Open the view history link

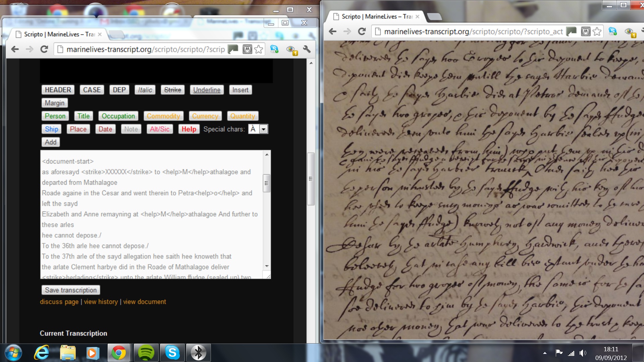(x=101, y=302)
